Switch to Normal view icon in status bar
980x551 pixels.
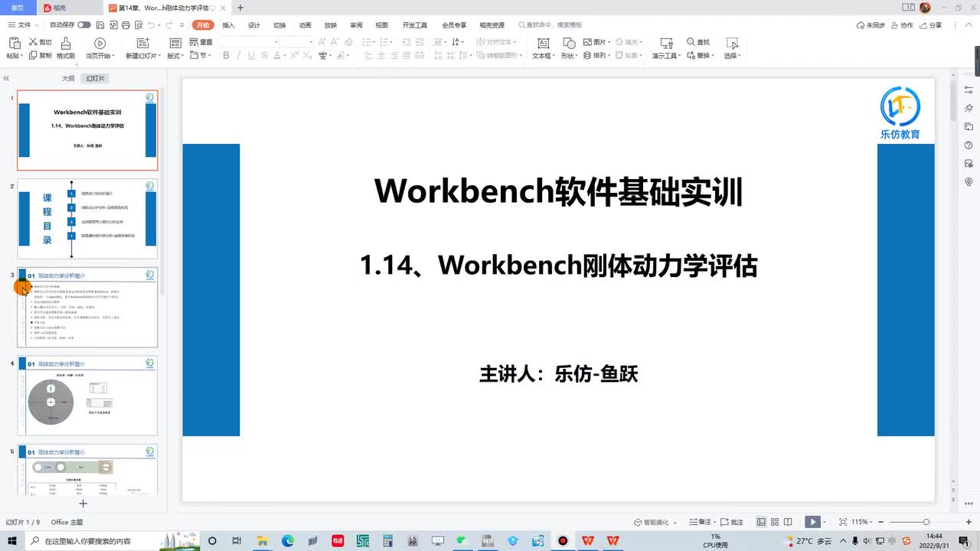pos(761,522)
